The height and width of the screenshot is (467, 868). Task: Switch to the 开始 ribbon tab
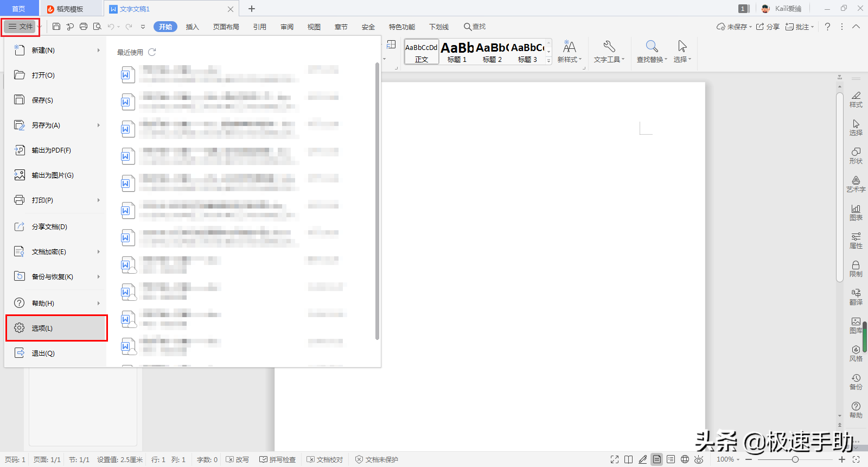coord(165,27)
